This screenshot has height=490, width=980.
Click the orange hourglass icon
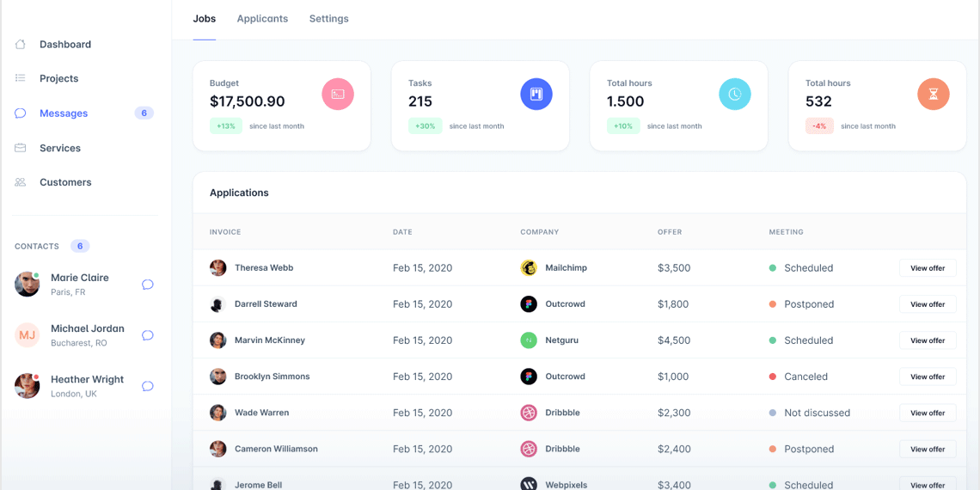pos(934,94)
